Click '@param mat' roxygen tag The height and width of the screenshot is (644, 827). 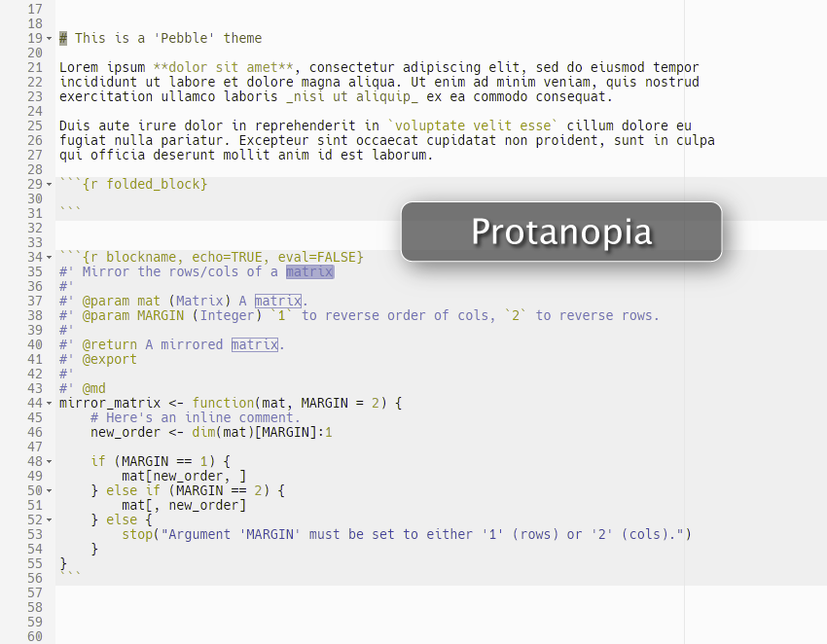coord(122,302)
